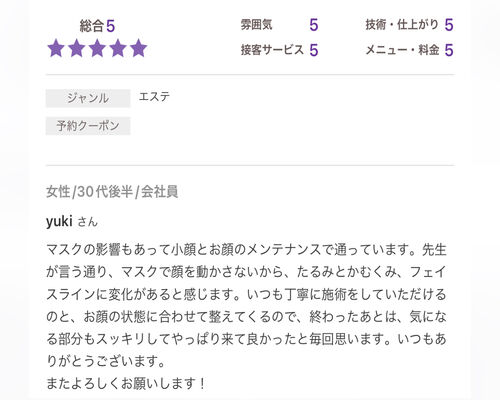Click reviewer name yuki
Viewport: 500px width, 400px height.
[x=59, y=221]
